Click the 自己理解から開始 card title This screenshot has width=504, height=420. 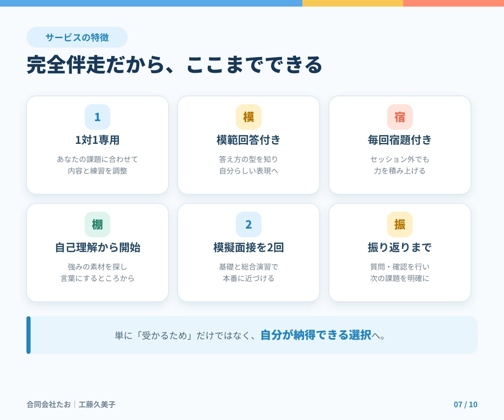tap(97, 248)
